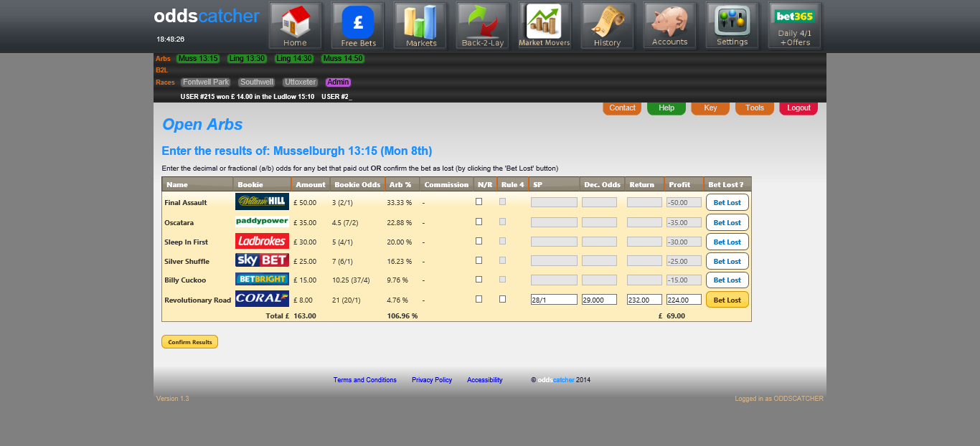Open the Markets bar chart icon
Image resolution: width=980 pixels, height=446 pixels.
pyautogui.click(x=420, y=26)
